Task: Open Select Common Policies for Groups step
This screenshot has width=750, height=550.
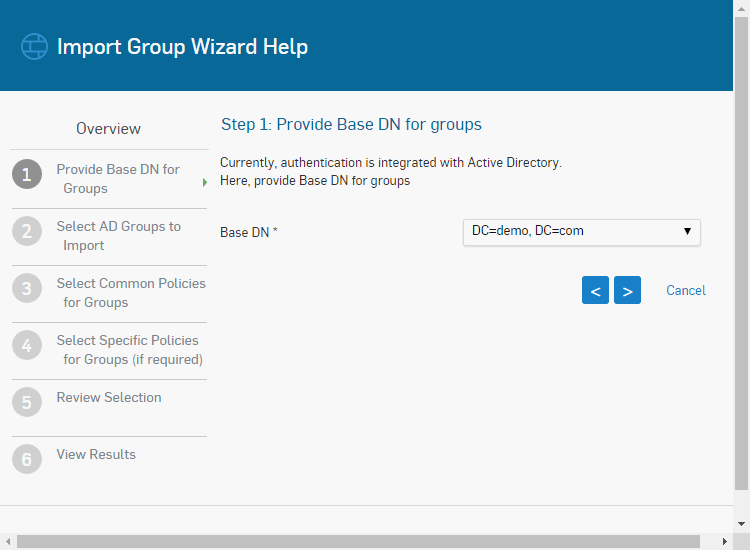Action: tap(131, 293)
